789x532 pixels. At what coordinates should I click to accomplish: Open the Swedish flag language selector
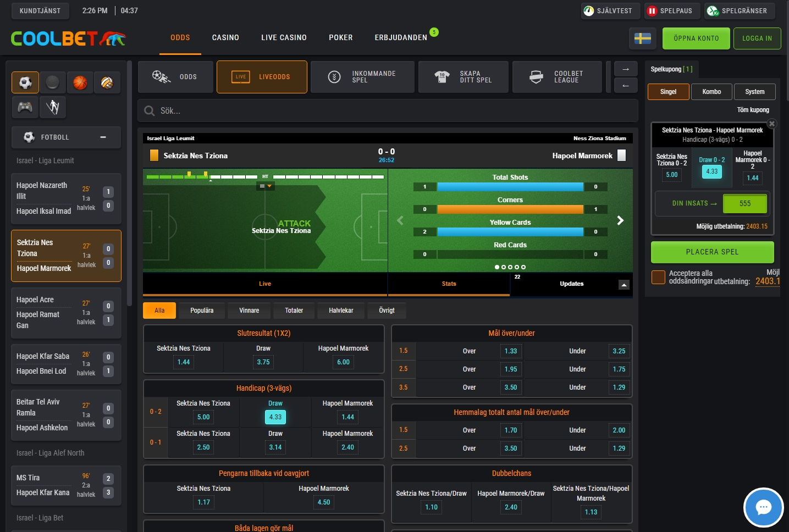[x=642, y=38]
